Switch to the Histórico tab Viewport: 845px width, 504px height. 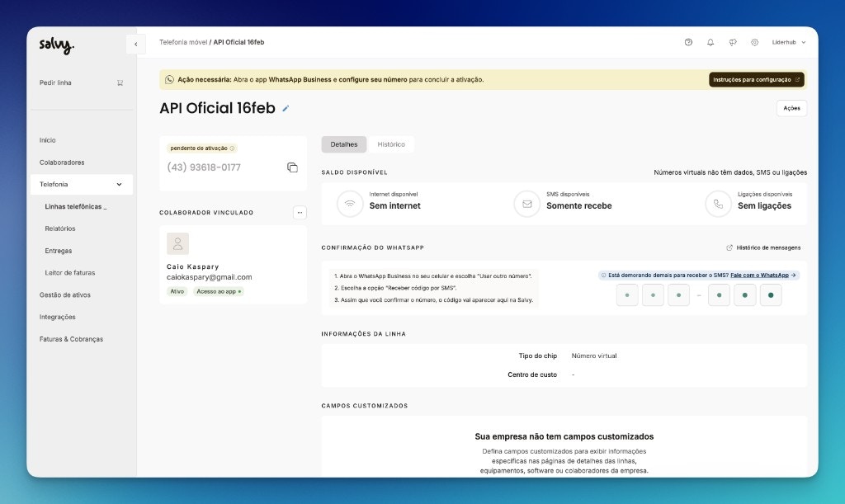(x=391, y=144)
